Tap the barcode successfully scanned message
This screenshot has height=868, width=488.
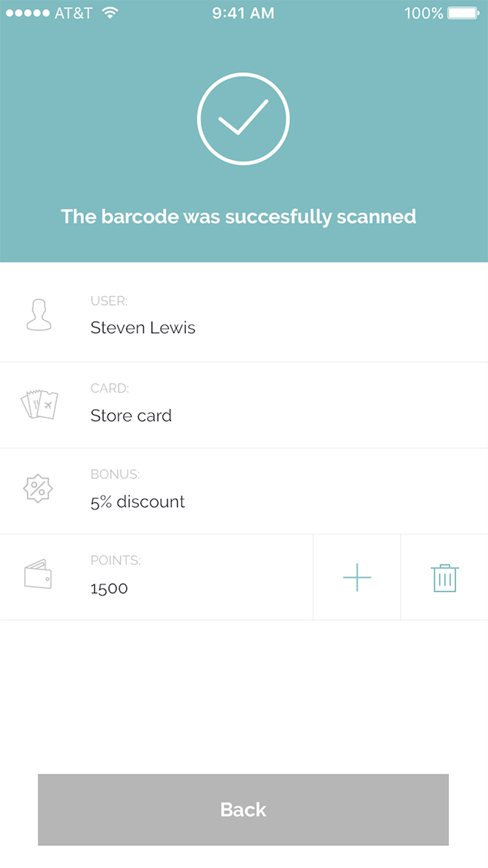pyautogui.click(x=239, y=217)
